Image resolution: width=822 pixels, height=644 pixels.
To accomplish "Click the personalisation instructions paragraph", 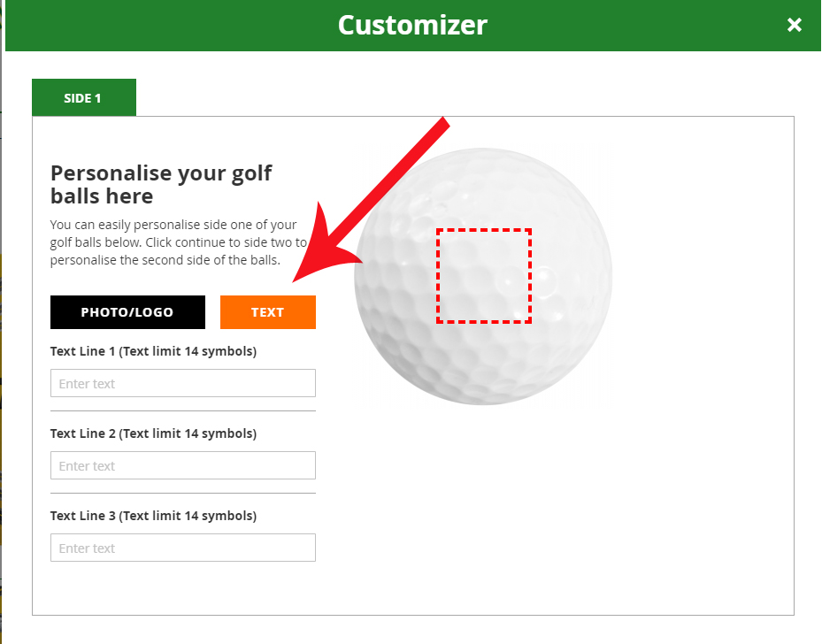I will pyautogui.click(x=179, y=242).
